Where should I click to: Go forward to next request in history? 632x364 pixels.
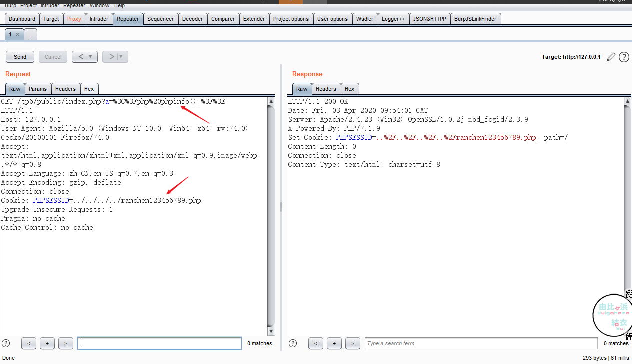111,57
